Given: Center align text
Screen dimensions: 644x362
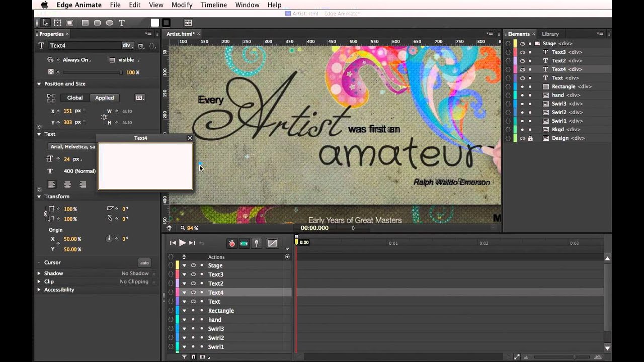Looking at the screenshot, I should (x=67, y=185).
